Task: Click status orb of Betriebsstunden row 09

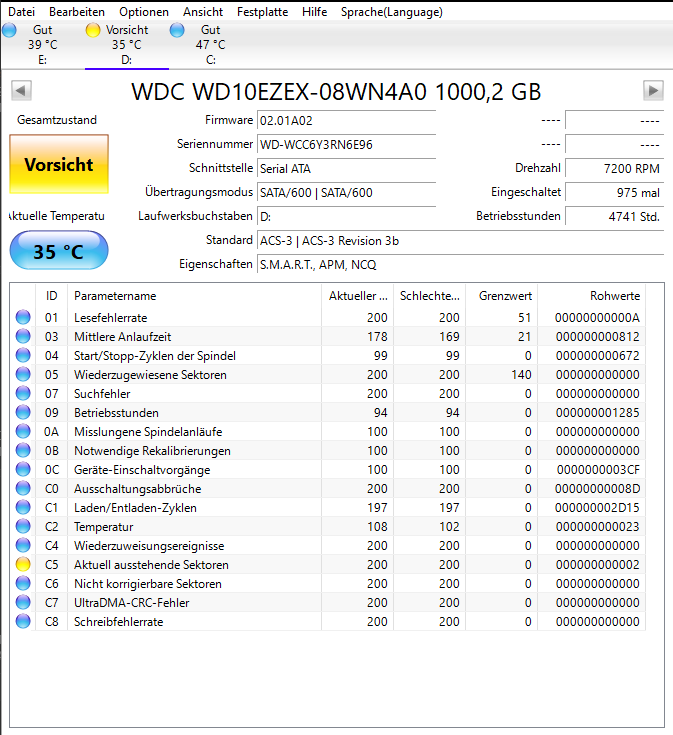Action: coord(23,412)
